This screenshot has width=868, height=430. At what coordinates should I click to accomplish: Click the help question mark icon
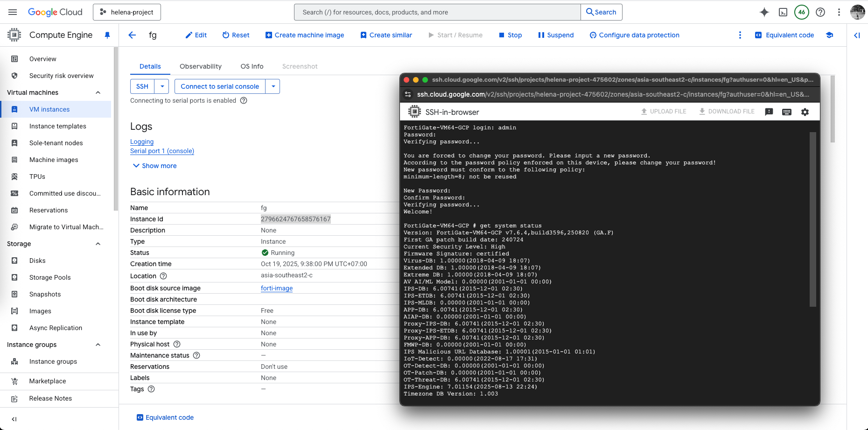[820, 12]
